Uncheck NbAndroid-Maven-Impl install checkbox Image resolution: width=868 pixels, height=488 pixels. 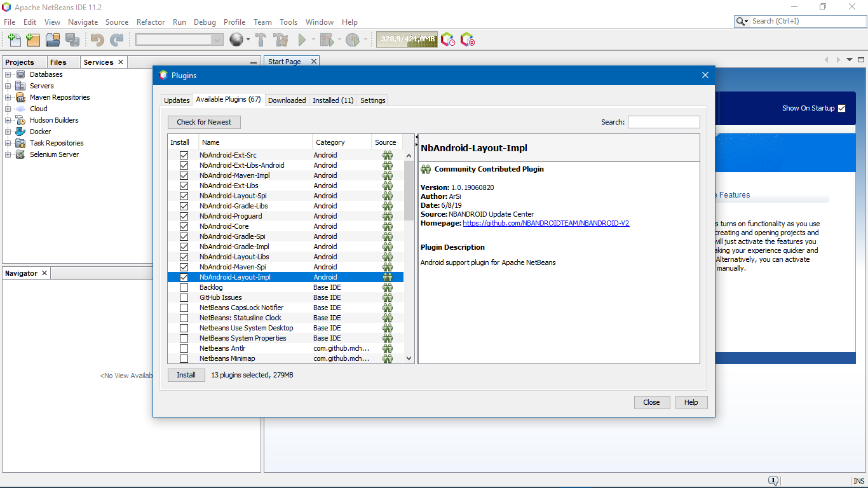(184, 175)
